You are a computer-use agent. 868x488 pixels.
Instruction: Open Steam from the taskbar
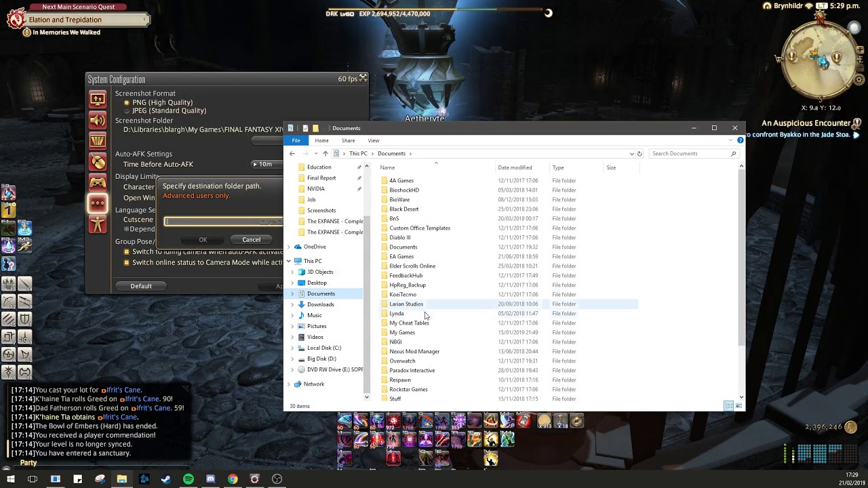166,479
